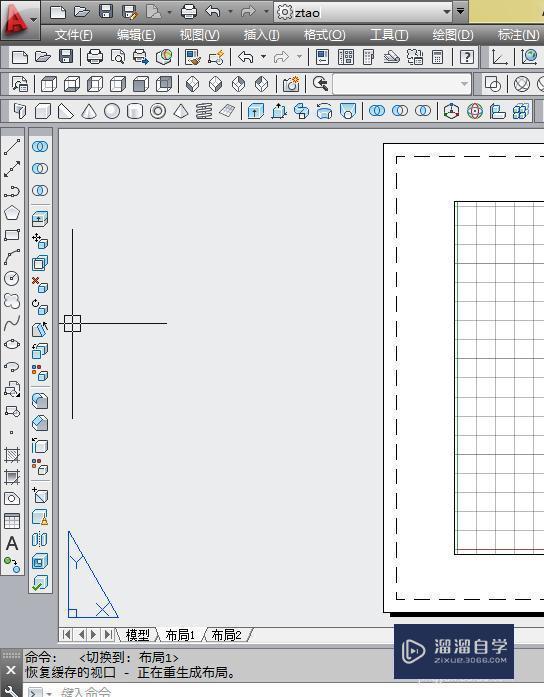Select the Polyline tool
Image resolution: width=544 pixels, height=697 pixels.
coord(12,191)
